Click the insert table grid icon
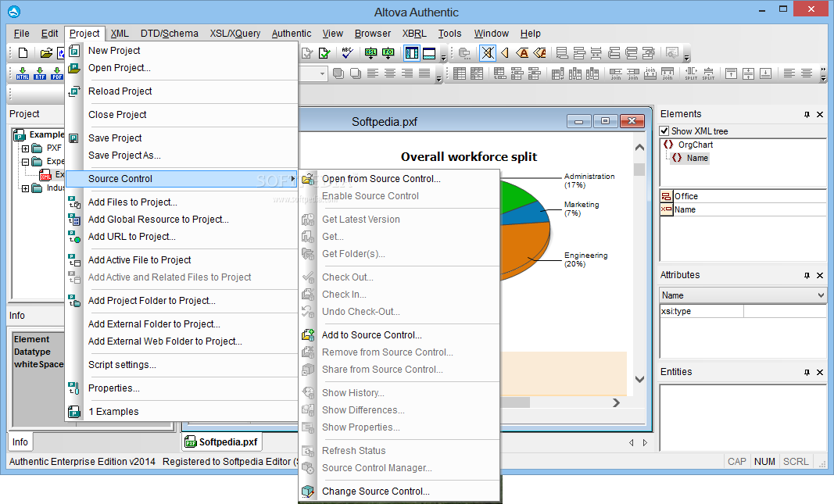The height and width of the screenshot is (504, 834). 460,73
